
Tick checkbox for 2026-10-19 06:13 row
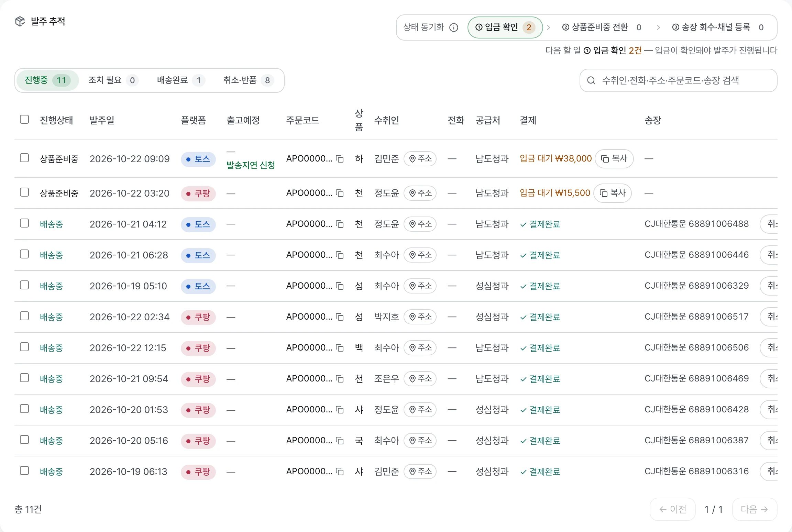pyautogui.click(x=24, y=470)
